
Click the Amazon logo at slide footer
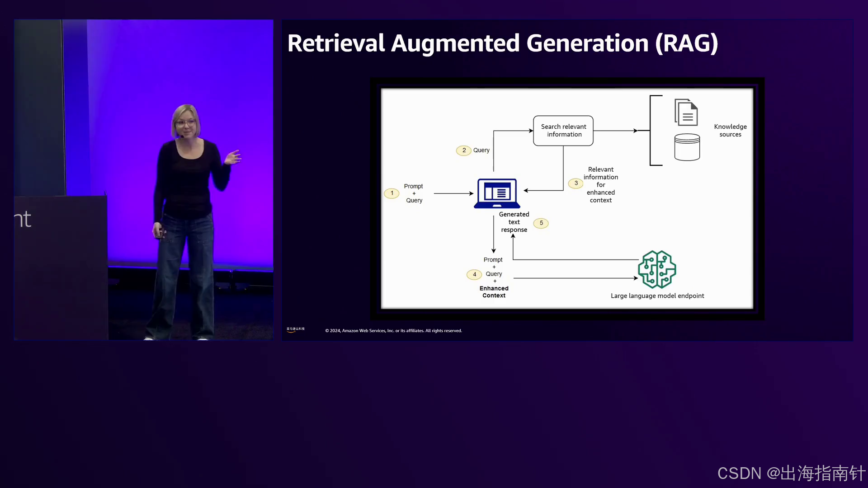point(295,330)
